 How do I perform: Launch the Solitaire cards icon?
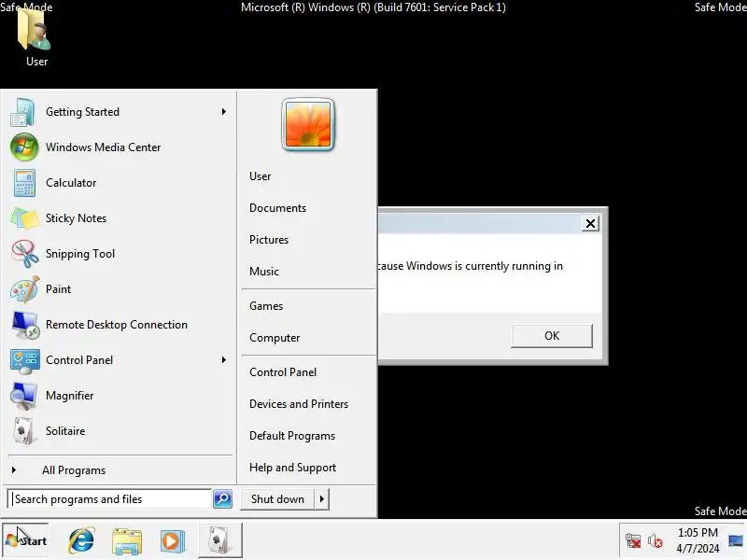point(24,431)
